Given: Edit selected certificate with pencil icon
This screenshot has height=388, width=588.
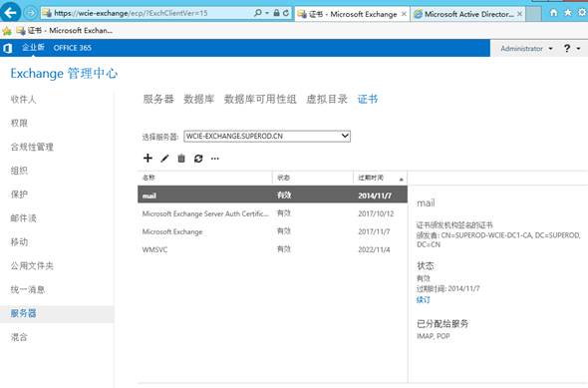Looking at the screenshot, I should tap(164, 159).
